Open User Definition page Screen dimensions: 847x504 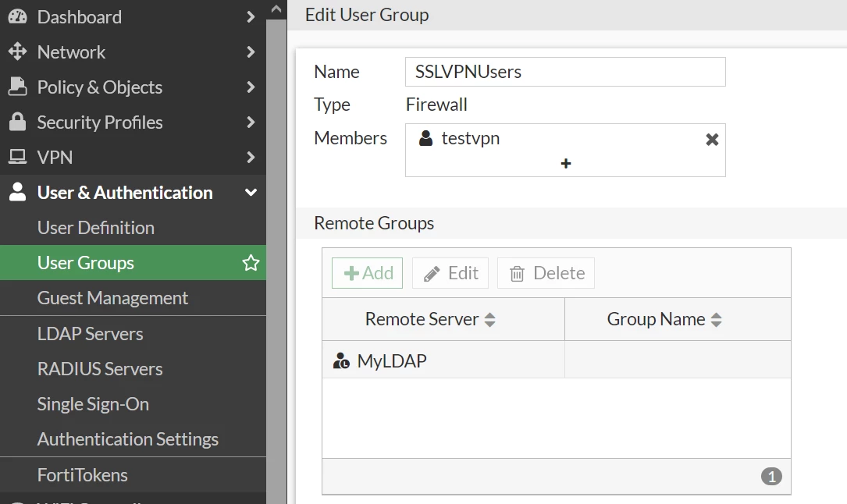pos(95,228)
